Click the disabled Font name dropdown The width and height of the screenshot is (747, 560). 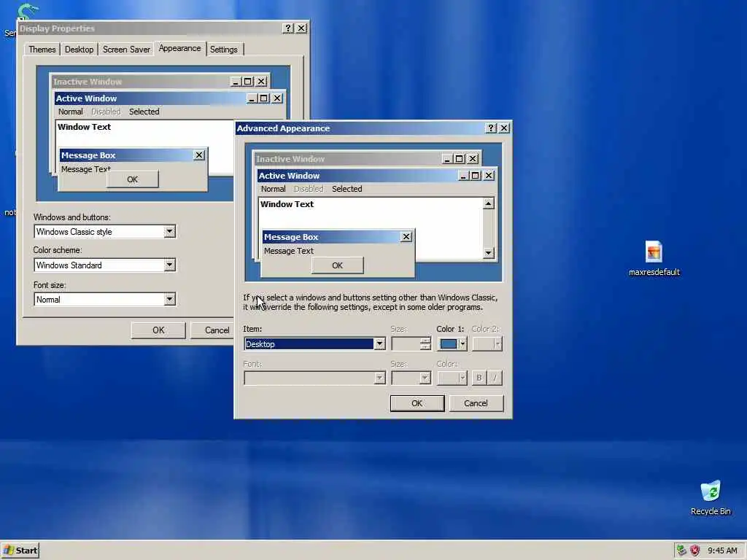tap(314, 378)
